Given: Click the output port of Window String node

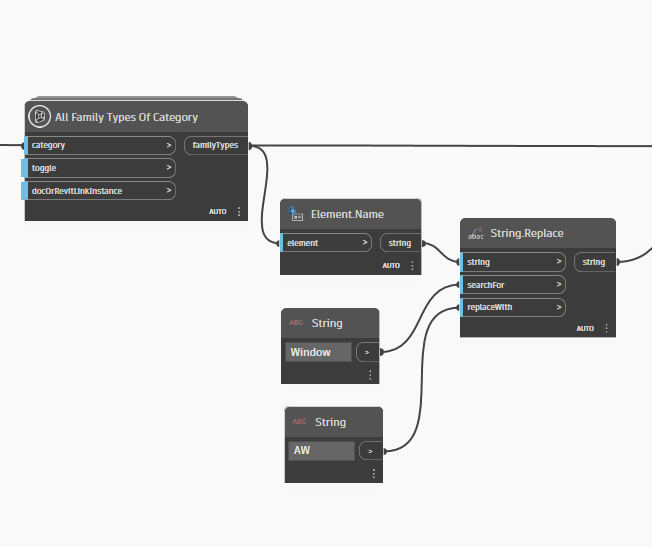Looking at the screenshot, I should point(368,352).
